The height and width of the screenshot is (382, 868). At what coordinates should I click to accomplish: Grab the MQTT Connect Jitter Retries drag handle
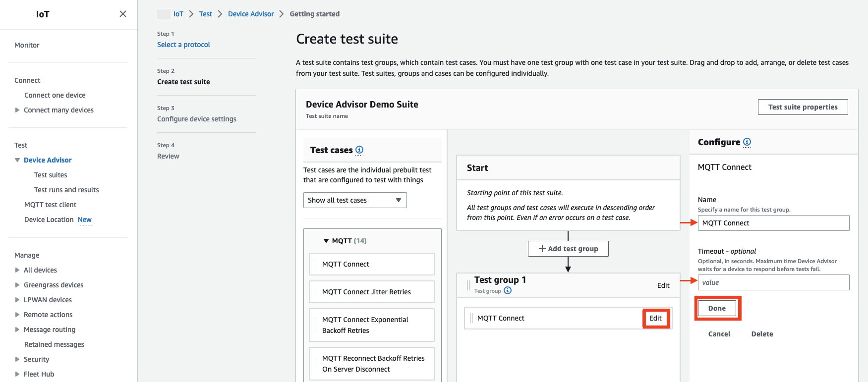316,292
